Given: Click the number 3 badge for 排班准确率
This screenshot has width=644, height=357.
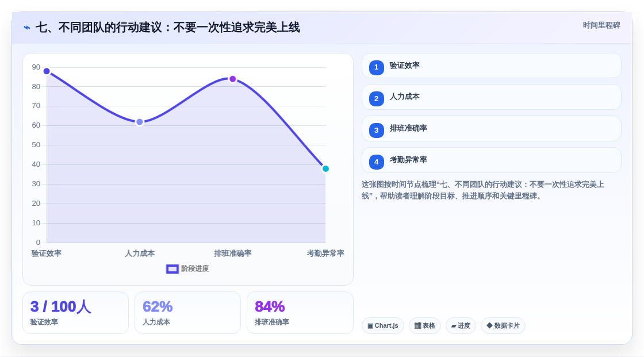Looking at the screenshot, I should 376,130.
